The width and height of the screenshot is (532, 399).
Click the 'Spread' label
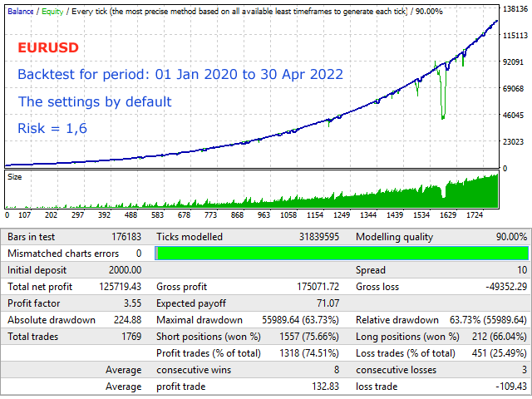click(371, 270)
